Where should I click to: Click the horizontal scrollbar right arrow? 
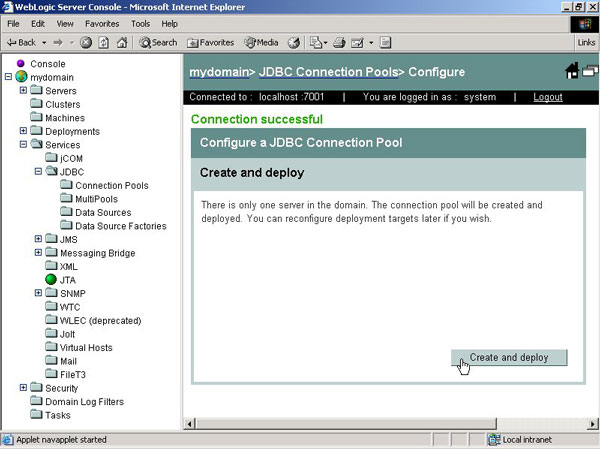(593, 424)
